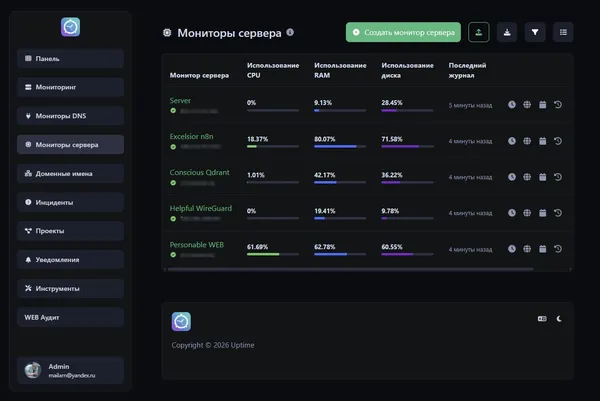Screen dimensions: 600x401
Task: Click the language switcher icon in footer
Action: [x=542, y=319]
